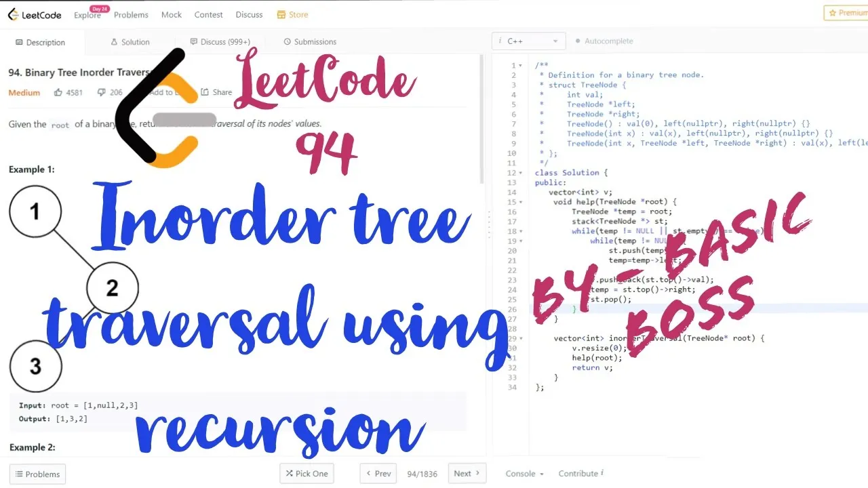The image size is (868, 488).
Task: Collapse the outer while loop at line 18
Action: [520, 231]
